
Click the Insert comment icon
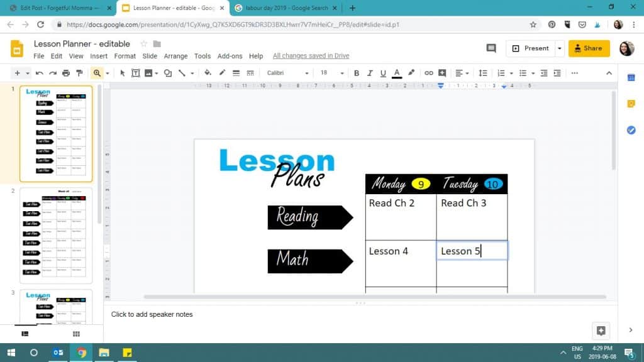coord(442,72)
